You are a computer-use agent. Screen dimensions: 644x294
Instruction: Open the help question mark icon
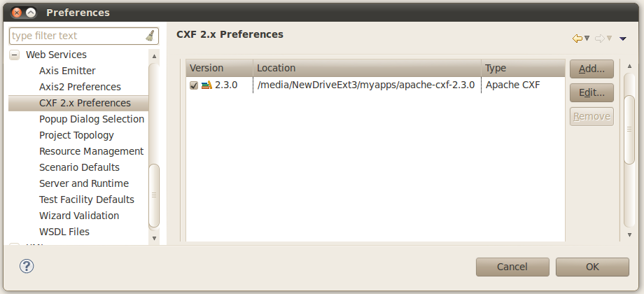[x=27, y=266]
